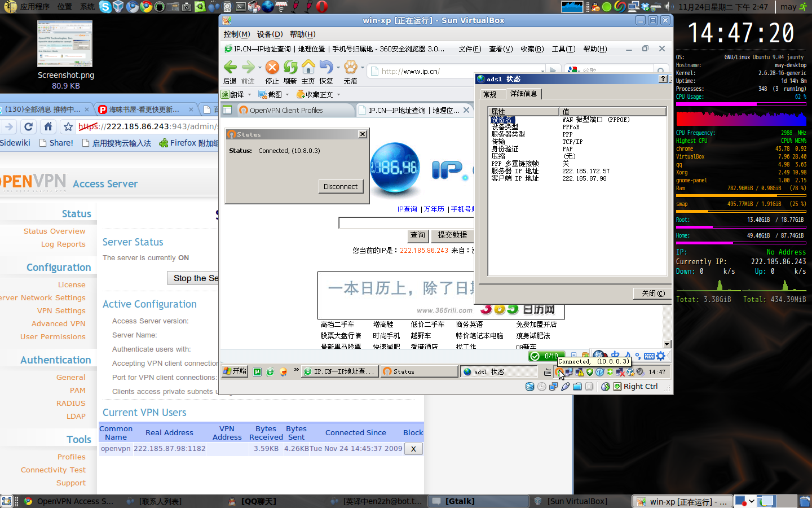Open the Skype launcher in top panel
Viewport: 812px width, 508px height.
[105, 7]
